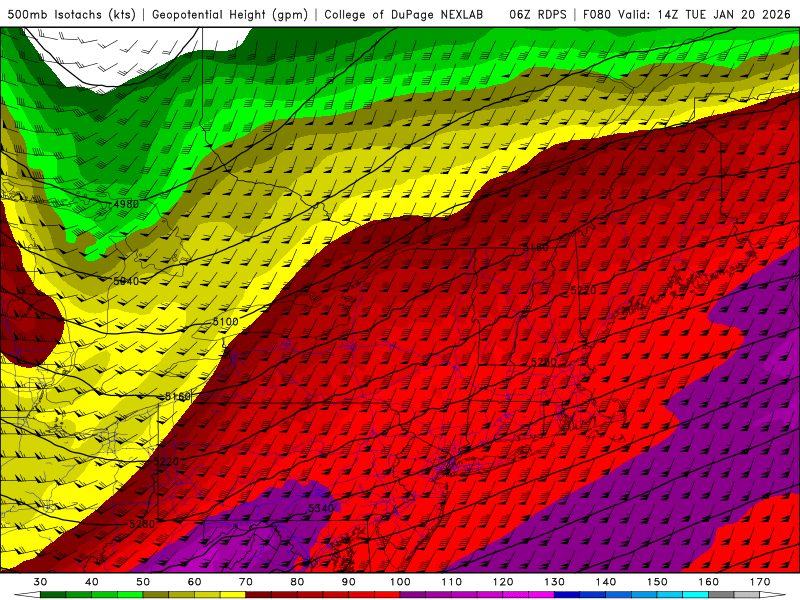Click the bright magenta swatch ending at 130

[542, 595]
